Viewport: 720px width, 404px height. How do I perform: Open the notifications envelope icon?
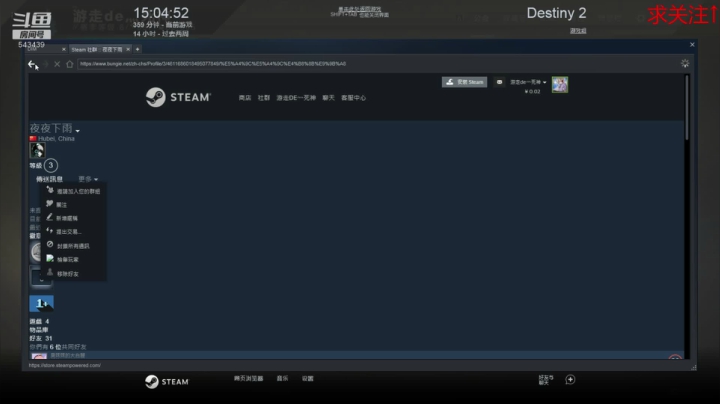(499, 82)
